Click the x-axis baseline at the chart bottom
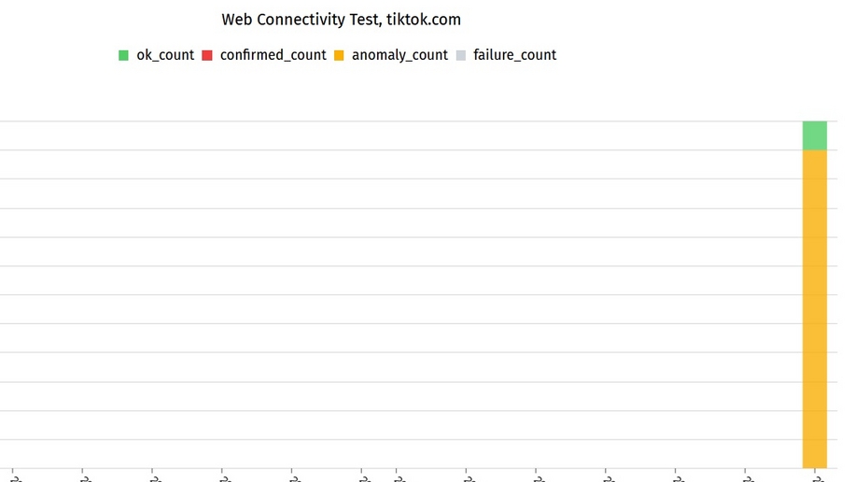This screenshot has width=868, height=482. (418, 468)
